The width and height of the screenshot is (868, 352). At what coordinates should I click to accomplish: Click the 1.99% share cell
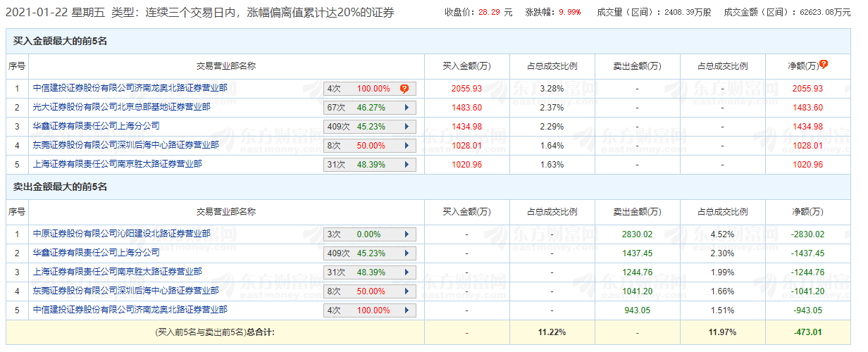click(x=722, y=272)
